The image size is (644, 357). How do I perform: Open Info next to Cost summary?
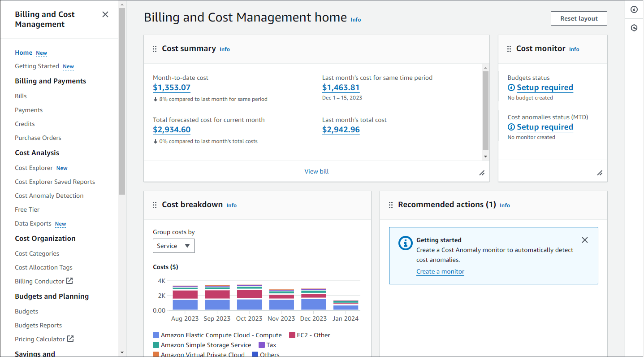[225, 49]
